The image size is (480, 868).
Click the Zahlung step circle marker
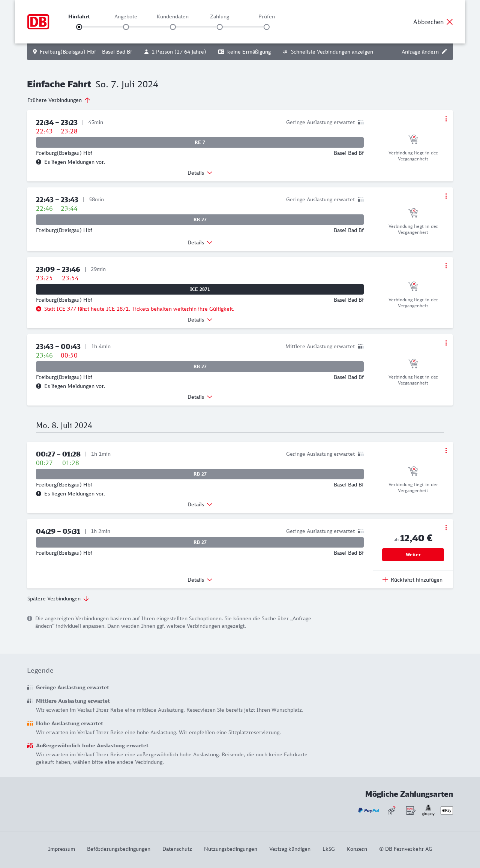(220, 27)
